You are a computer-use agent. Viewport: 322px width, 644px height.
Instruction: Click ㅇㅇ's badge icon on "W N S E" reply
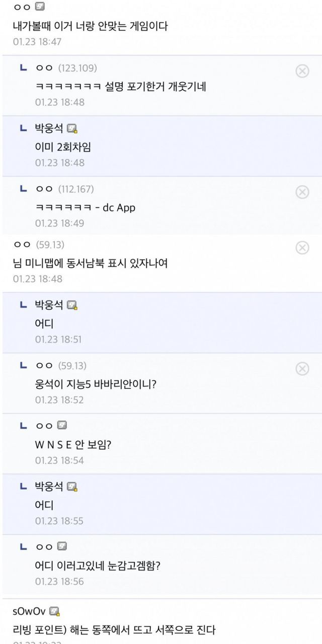pos(62,426)
